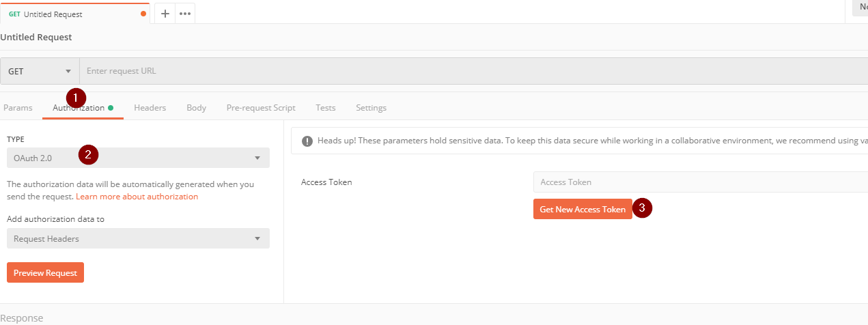
Task: Open the GET method dropdown
Action: 40,71
